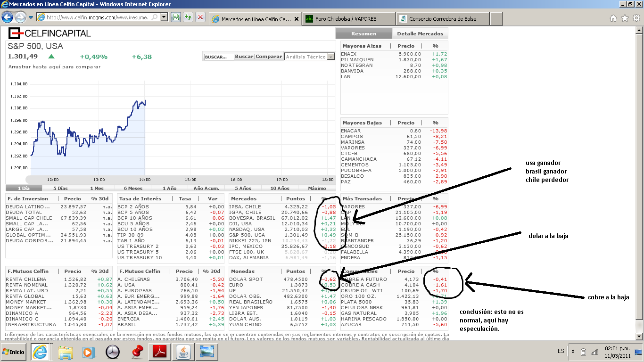Open the Favorites star icon
Image resolution: width=644 pixels, height=362 pixels.
(625, 18)
